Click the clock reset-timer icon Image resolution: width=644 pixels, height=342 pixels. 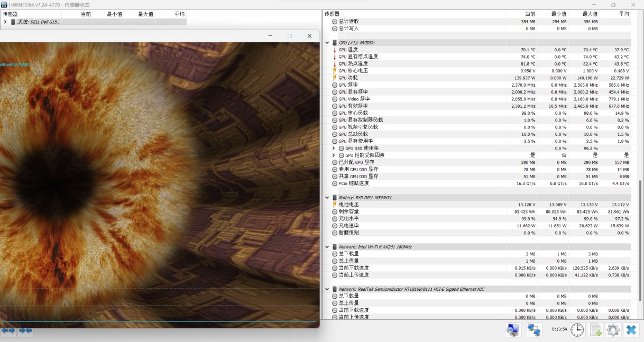click(x=577, y=330)
